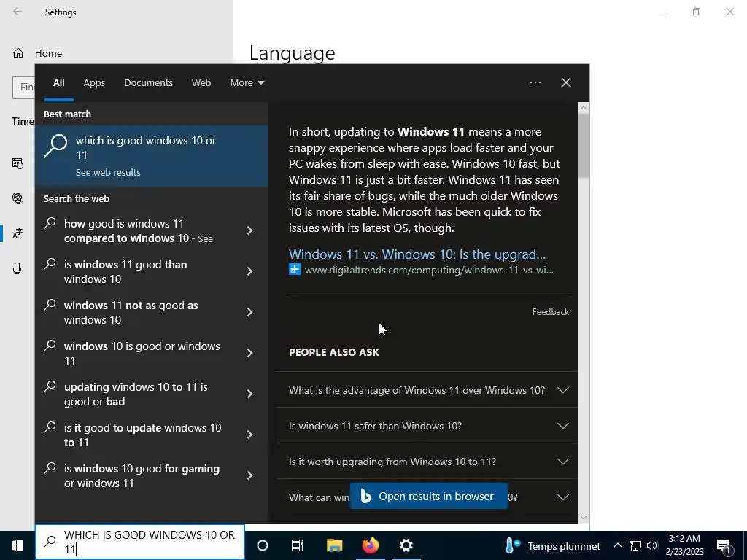The image size is (747, 560).
Task: Switch to the Apps search tab
Action: 94,83
